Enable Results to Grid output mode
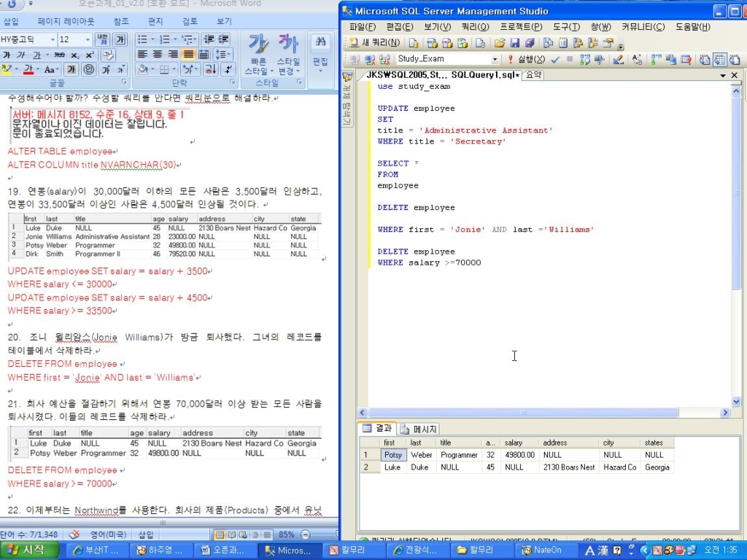This screenshot has height=560, width=747. (x=719, y=60)
